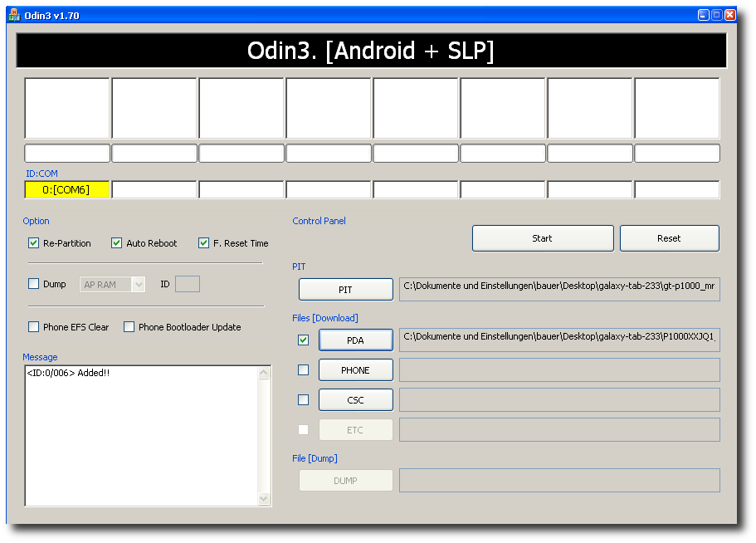Choose a PDA firmware file
Screen dimensions: 756x543
click(x=356, y=340)
